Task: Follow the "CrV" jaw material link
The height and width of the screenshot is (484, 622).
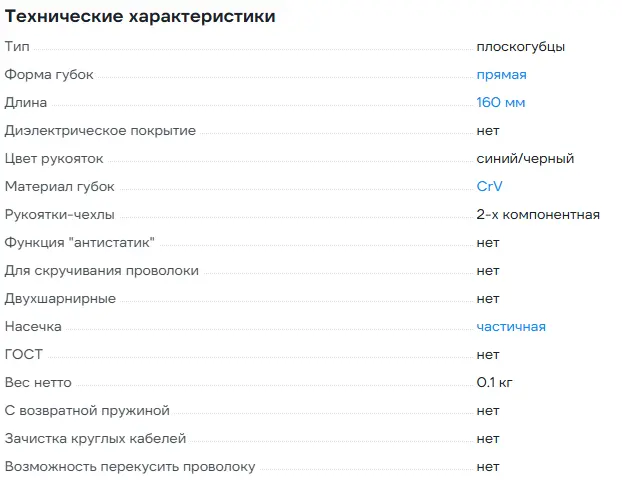Action: point(489,186)
